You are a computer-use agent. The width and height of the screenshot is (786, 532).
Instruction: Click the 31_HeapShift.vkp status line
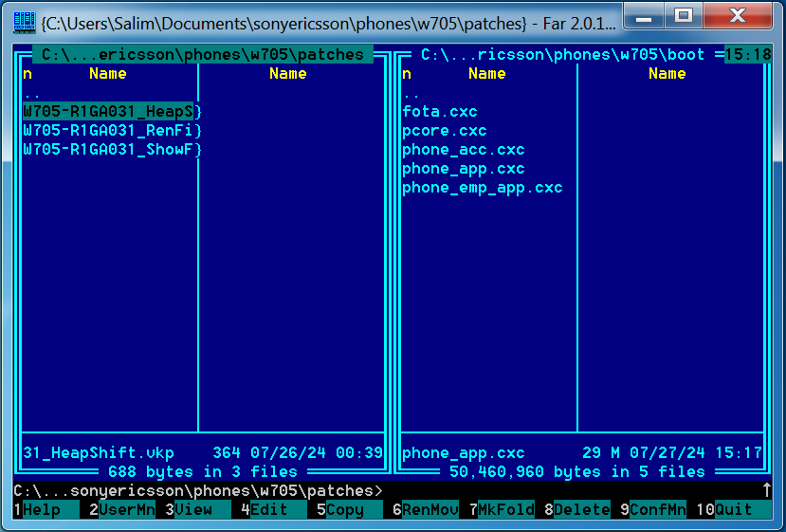(x=203, y=452)
